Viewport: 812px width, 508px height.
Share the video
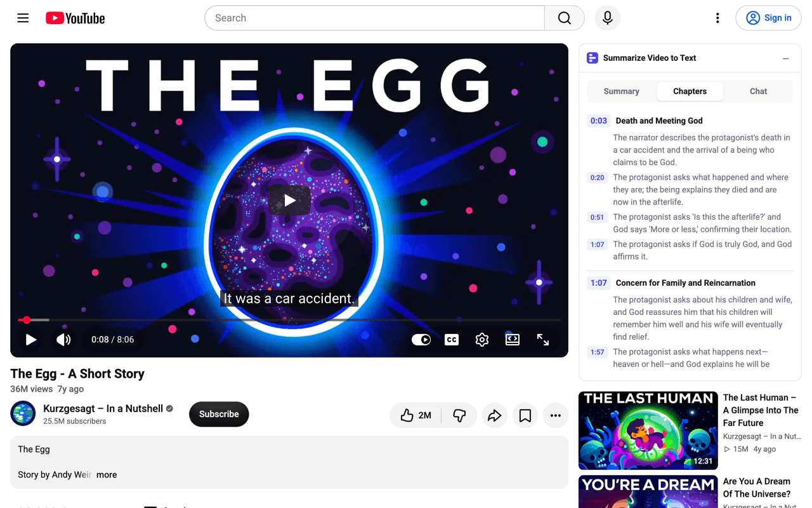pyautogui.click(x=494, y=415)
